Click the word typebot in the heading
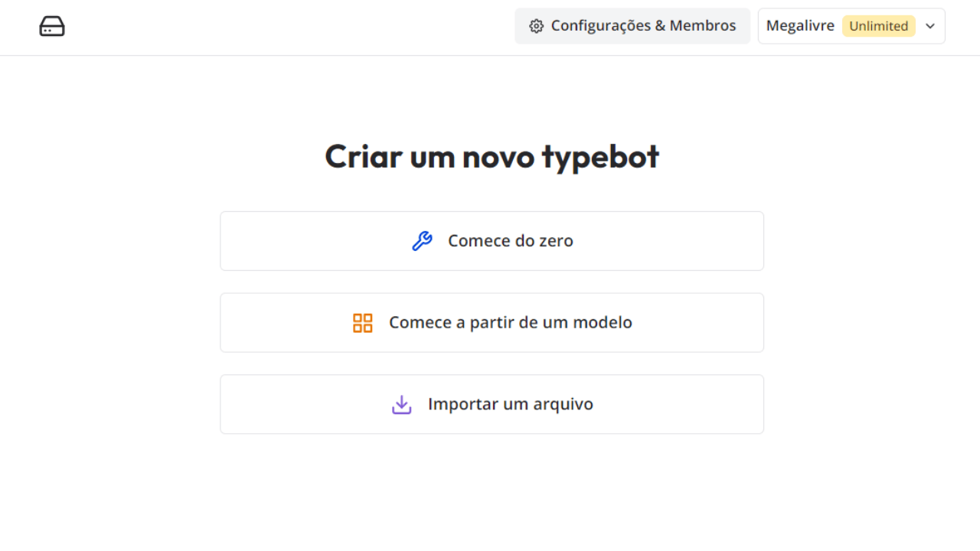Screen dimensions: 980x551 [600, 158]
